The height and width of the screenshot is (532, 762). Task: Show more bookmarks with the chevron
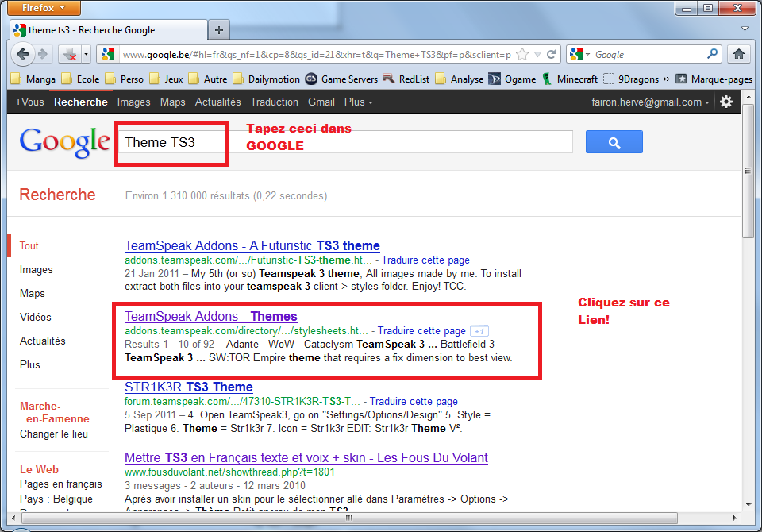click(x=666, y=79)
